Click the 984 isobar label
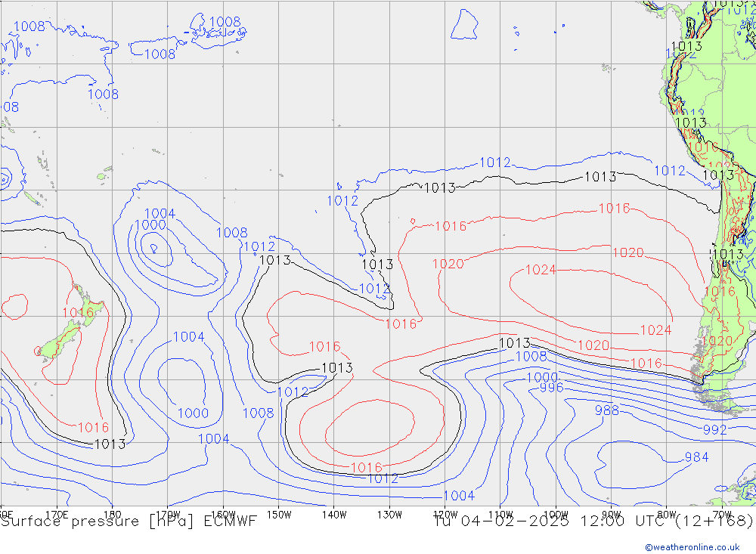 pyautogui.click(x=696, y=457)
